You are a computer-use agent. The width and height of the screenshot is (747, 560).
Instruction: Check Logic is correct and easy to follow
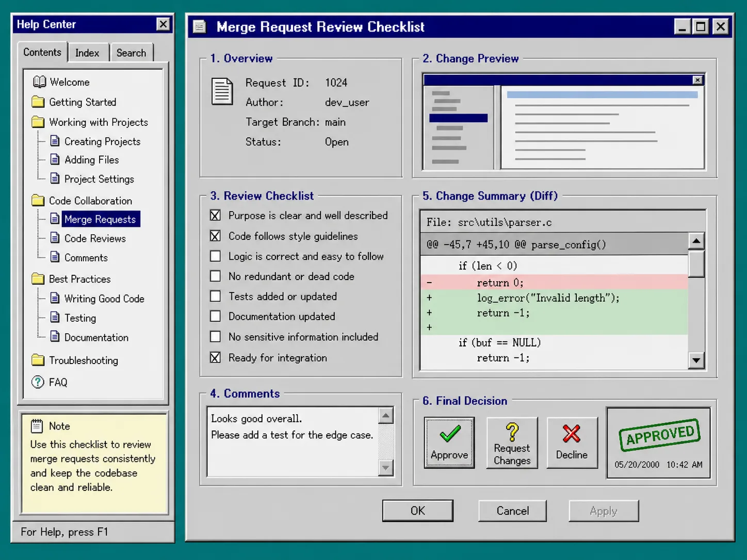tap(215, 256)
